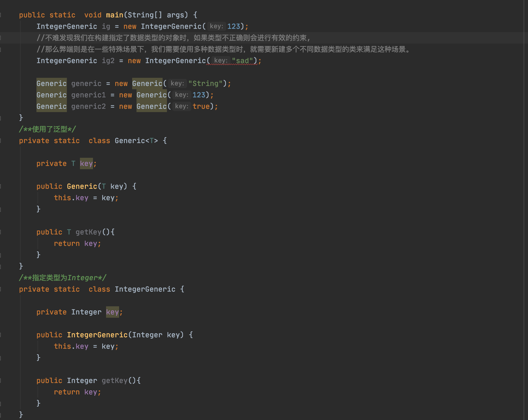Viewport: 528px width, 420px height.
Task: Click the /**指定类型为Integer*/ doc comment
Action: pyautogui.click(x=63, y=278)
